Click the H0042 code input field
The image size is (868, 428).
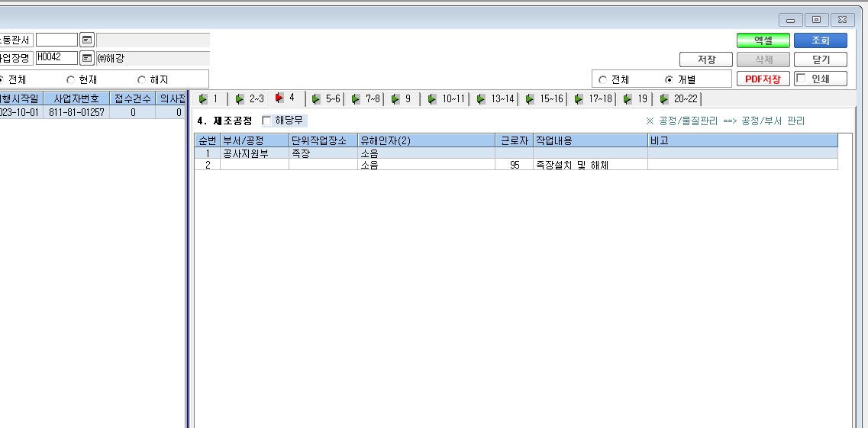click(x=57, y=58)
